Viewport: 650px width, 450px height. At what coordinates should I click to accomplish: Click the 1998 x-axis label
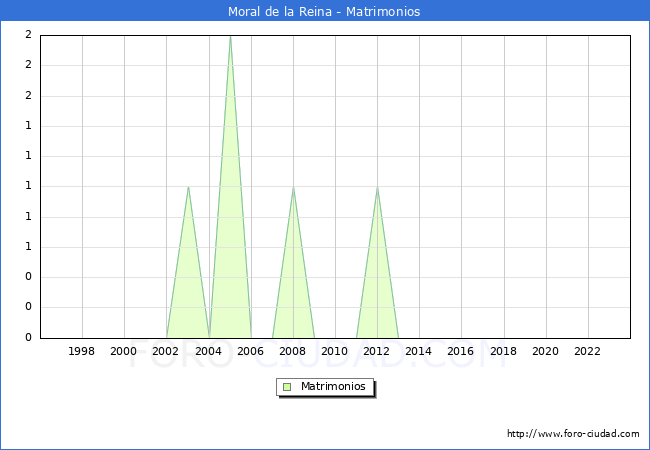pyautogui.click(x=82, y=351)
